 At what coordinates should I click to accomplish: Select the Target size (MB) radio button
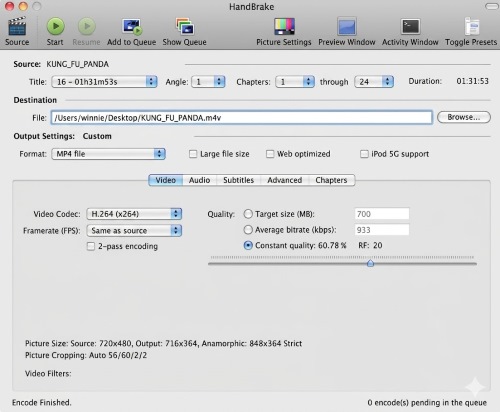click(x=248, y=214)
